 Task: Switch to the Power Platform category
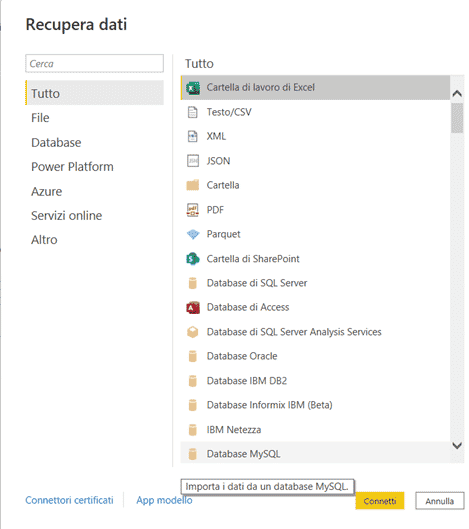(72, 167)
